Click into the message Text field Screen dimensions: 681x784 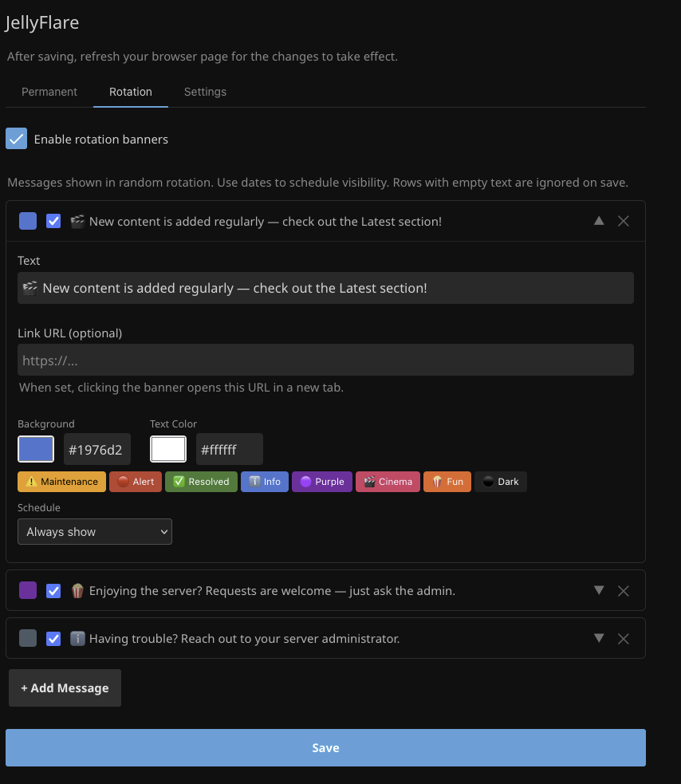click(x=325, y=288)
